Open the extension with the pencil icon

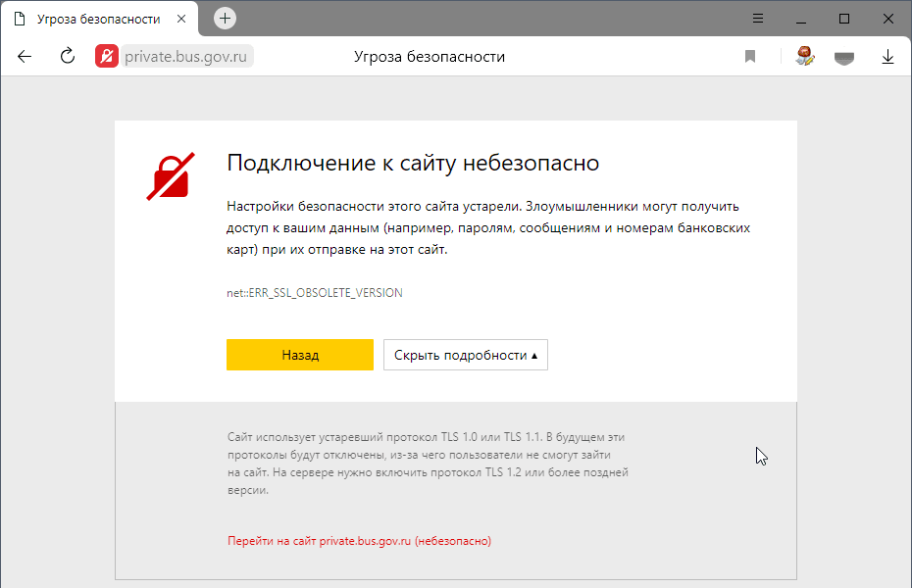(805, 56)
